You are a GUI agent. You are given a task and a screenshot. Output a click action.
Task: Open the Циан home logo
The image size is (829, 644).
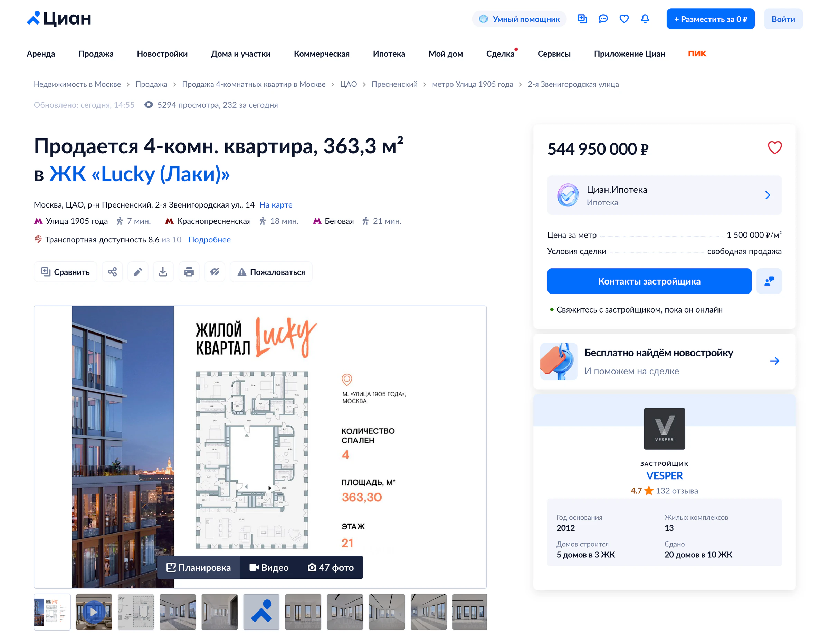59,19
